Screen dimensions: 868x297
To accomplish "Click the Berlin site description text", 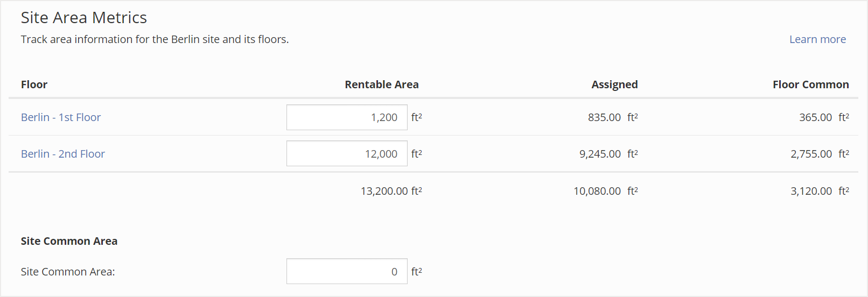I will 155,39.
